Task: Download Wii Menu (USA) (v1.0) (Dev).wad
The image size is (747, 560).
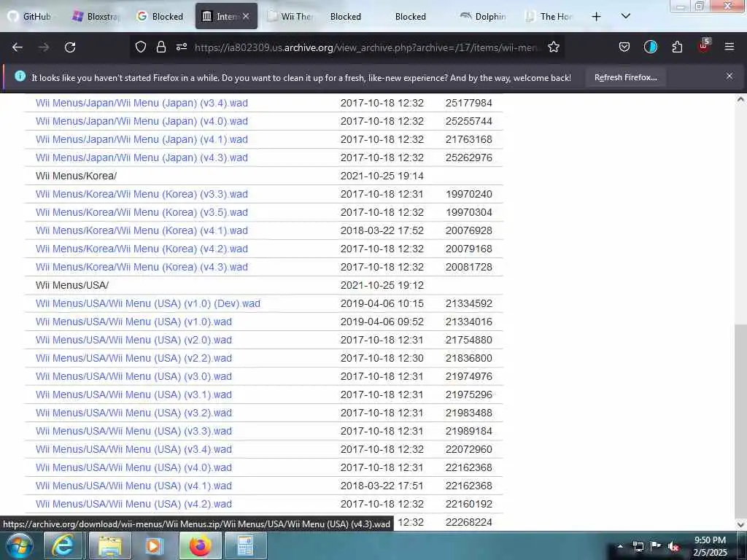Action: pyautogui.click(x=147, y=303)
